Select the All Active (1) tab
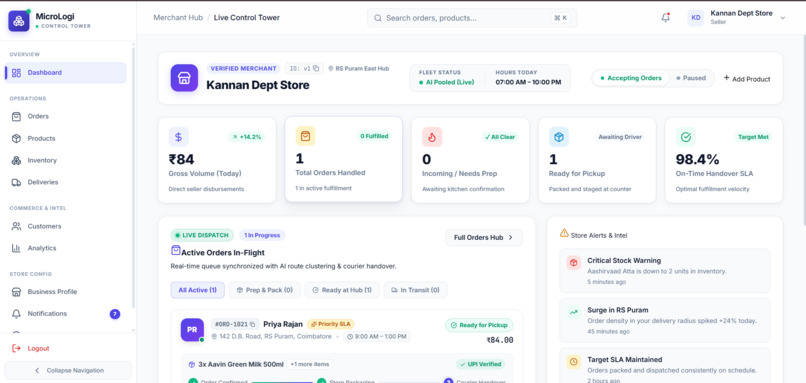806x383 pixels. coord(197,290)
